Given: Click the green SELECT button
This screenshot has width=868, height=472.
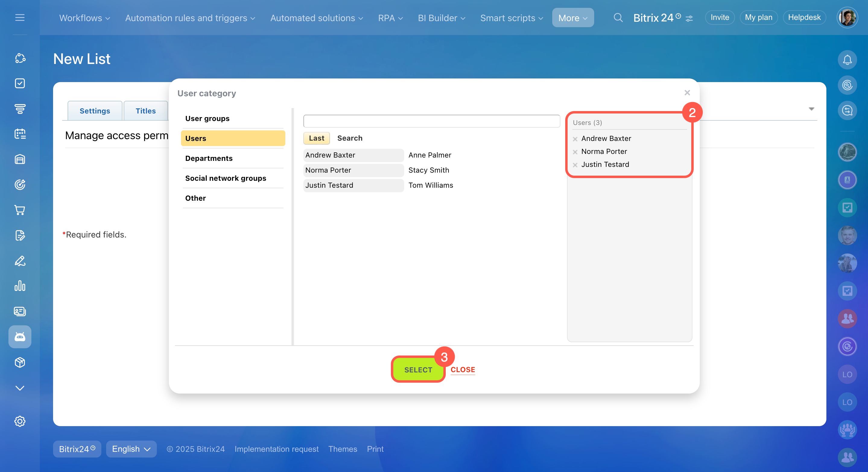Looking at the screenshot, I should pos(418,369).
